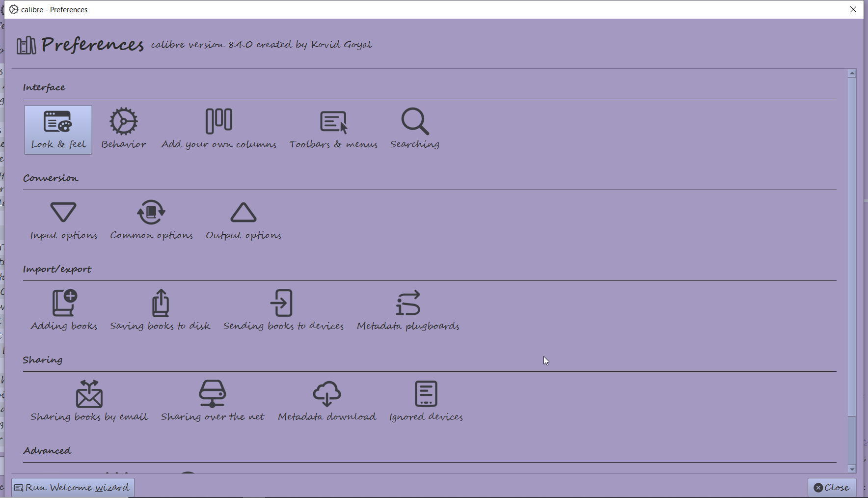Open Behavior settings
Image resolution: width=868 pixels, height=498 pixels.
124,130
